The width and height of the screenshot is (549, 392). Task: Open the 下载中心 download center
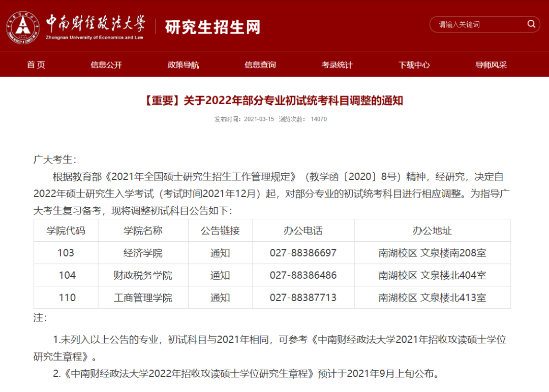click(x=414, y=64)
